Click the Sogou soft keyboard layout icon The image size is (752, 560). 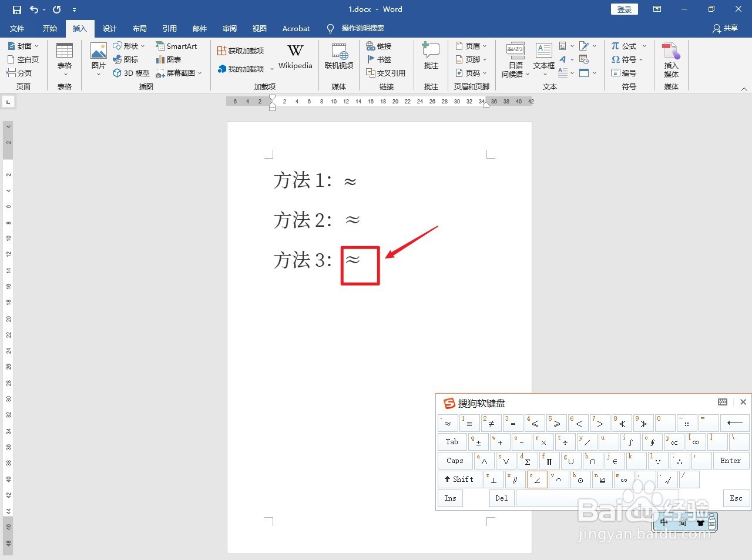click(723, 402)
